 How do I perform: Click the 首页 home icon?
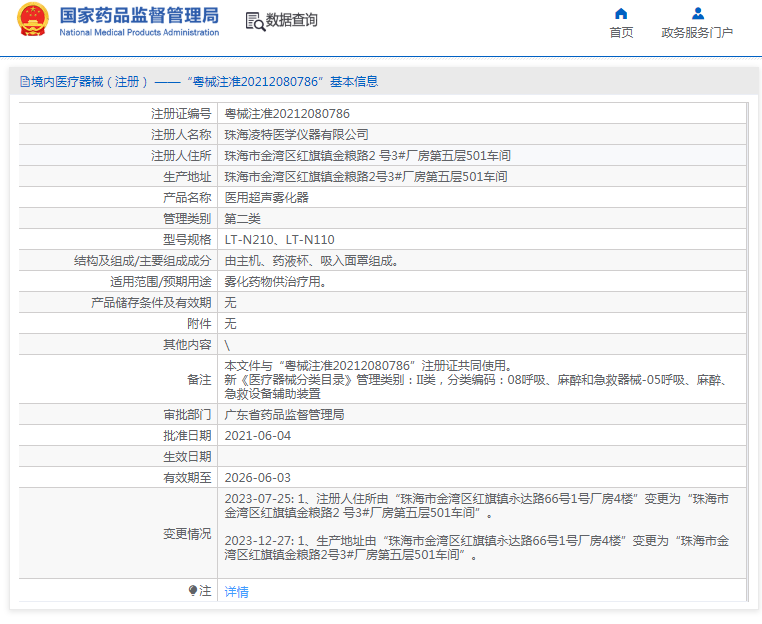(x=621, y=14)
